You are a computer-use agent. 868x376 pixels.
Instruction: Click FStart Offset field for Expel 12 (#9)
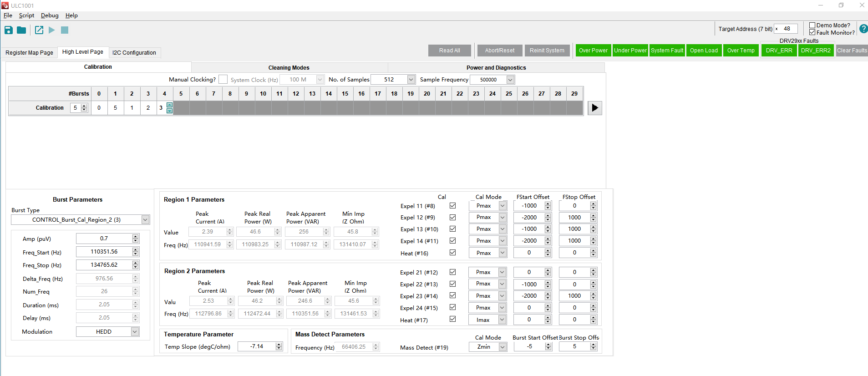tap(529, 218)
